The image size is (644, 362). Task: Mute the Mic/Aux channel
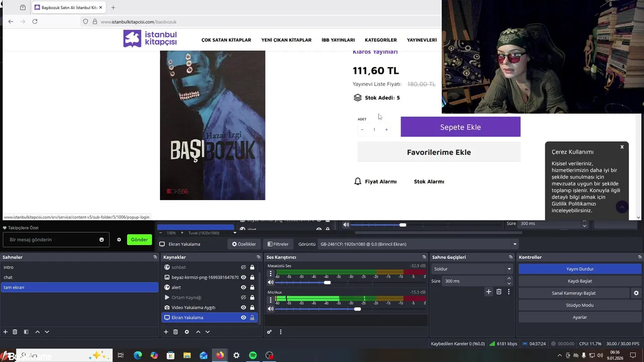coord(271,309)
